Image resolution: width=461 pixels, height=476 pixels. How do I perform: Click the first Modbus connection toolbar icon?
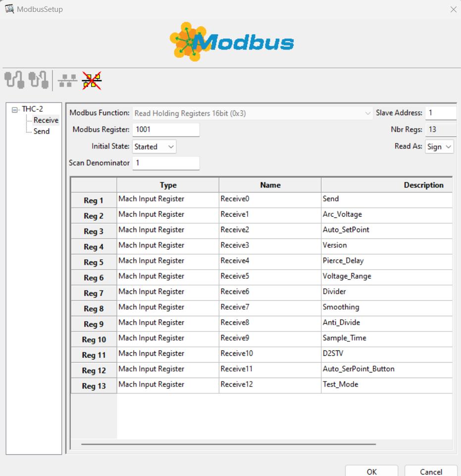pyautogui.click(x=14, y=80)
